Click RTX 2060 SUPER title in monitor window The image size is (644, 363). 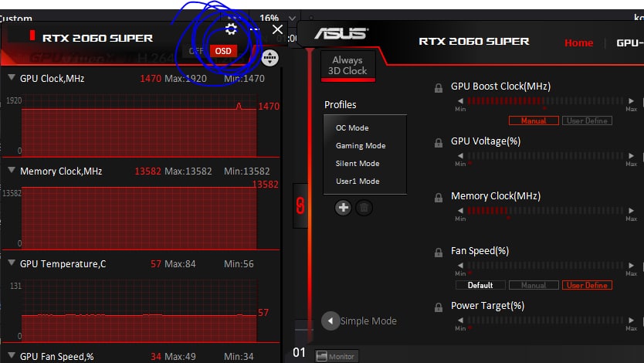tap(97, 38)
